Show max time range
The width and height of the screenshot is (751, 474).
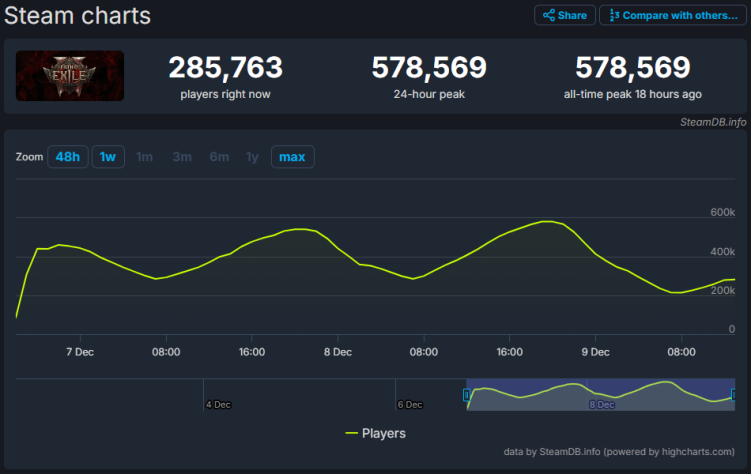point(292,157)
